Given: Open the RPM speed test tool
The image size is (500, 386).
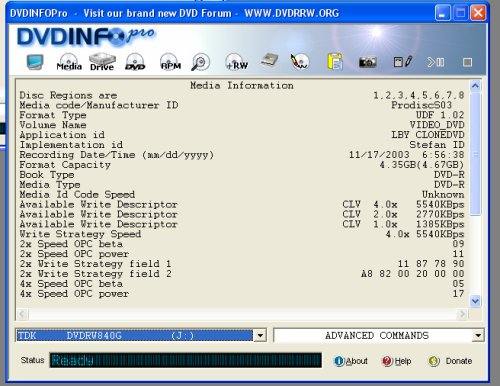Looking at the screenshot, I should [x=171, y=62].
